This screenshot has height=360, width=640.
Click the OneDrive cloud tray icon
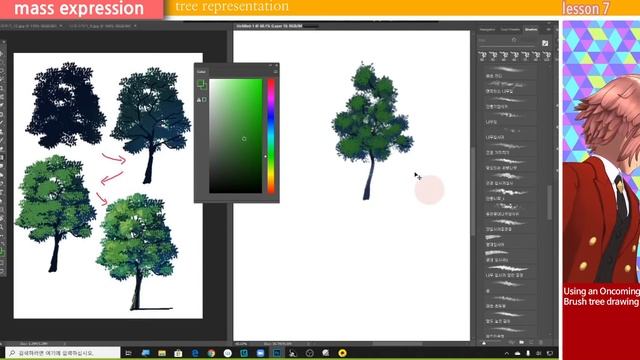(x=518, y=353)
